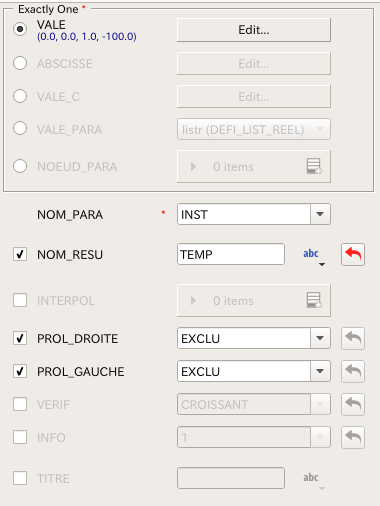Expand the INTERPOL 0 items triangle
Image resolution: width=380 pixels, height=506 pixels.
pos(193,301)
